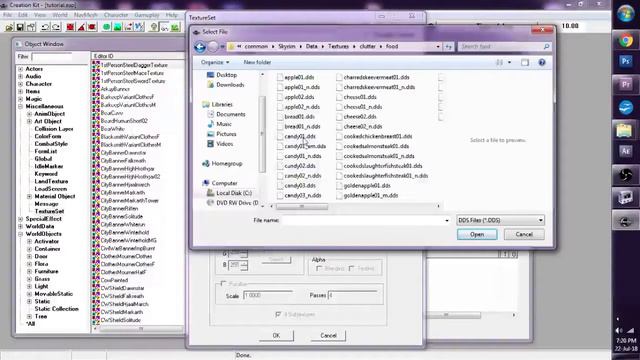Click the lightbulb toolbar icon
The width and height of the screenshot is (640, 360).
pos(153,27)
